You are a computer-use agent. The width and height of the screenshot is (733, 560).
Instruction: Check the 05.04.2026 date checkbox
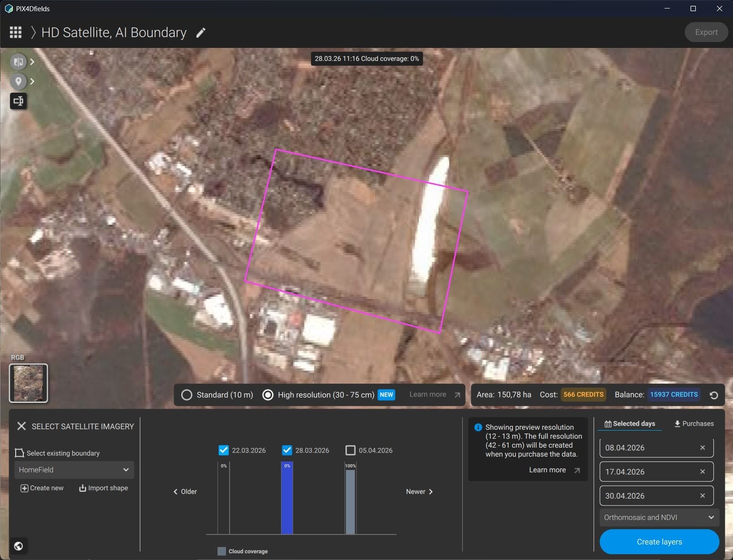pyautogui.click(x=351, y=450)
